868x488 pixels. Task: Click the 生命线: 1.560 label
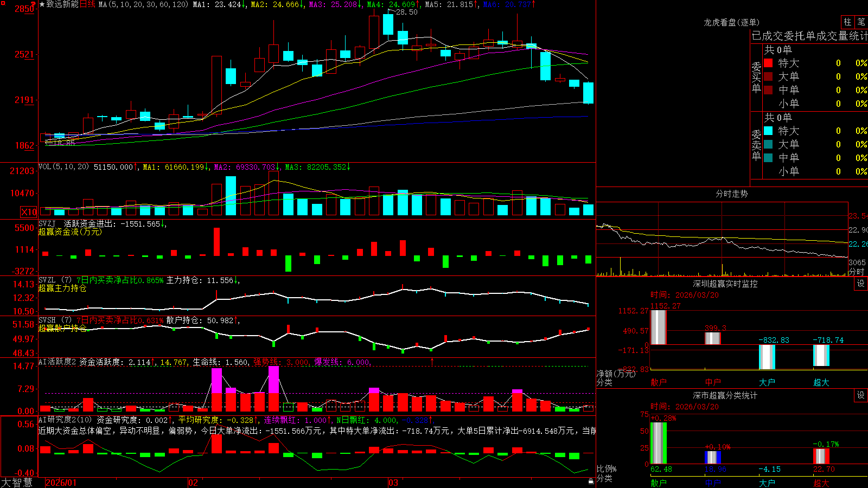[220, 362]
